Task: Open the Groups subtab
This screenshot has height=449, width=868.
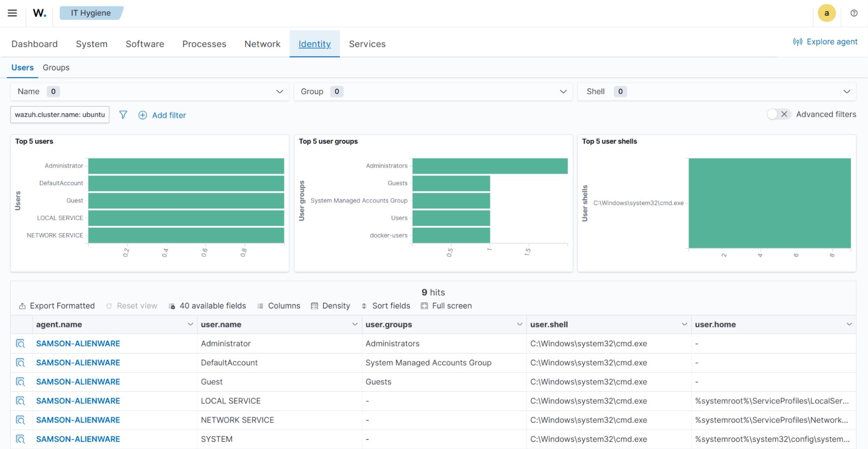Action: [56, 67]
